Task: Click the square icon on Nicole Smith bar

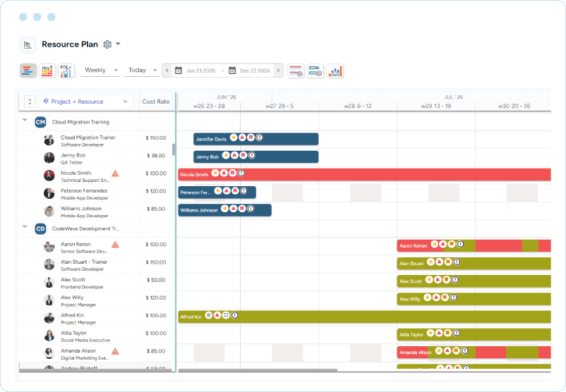Action: coord(232,173)
